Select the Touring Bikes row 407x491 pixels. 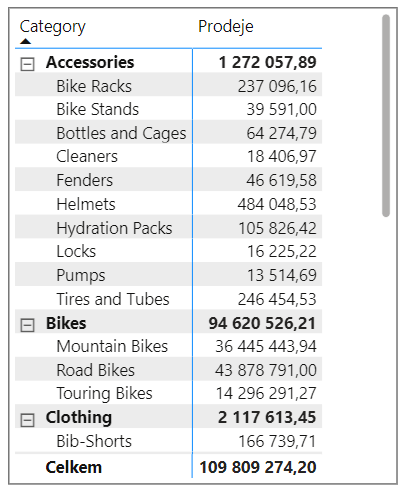click(169, 393)
